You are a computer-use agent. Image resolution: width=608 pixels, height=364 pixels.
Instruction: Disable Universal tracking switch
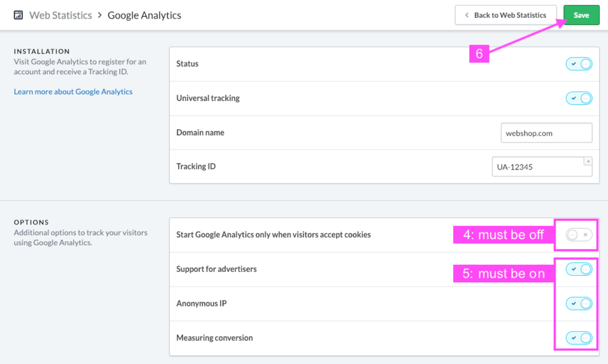click(579, 98)
